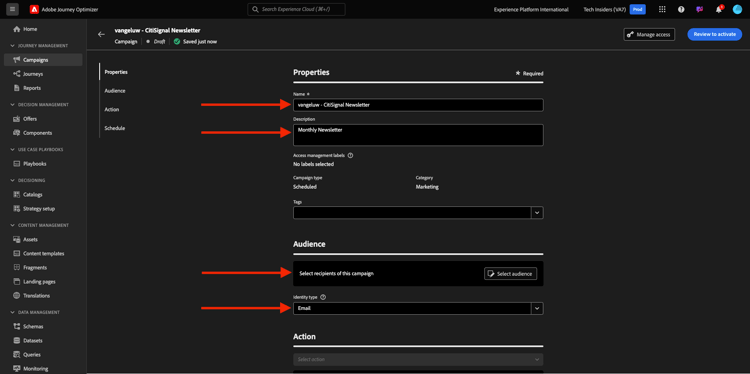Viewport: 750px width, 374px height.
Task: Click the Prod sandbox badge
Action: coord(637,9)
